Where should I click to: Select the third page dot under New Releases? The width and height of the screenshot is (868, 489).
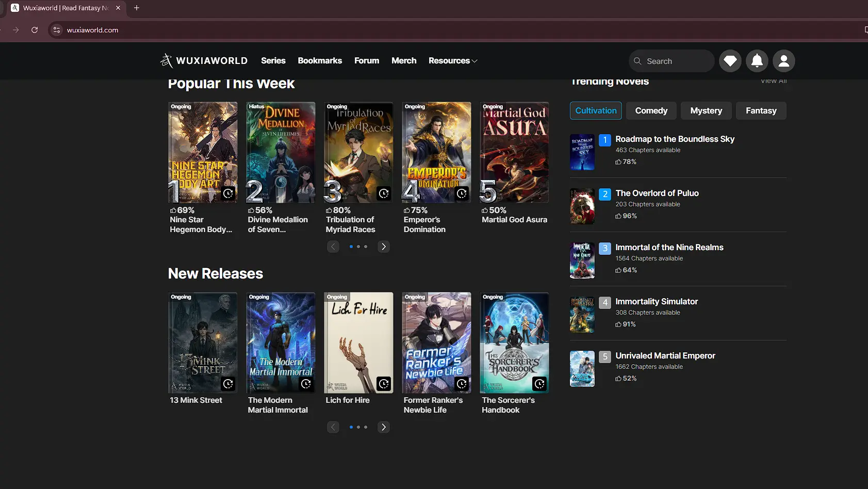[x=366, y=427]
